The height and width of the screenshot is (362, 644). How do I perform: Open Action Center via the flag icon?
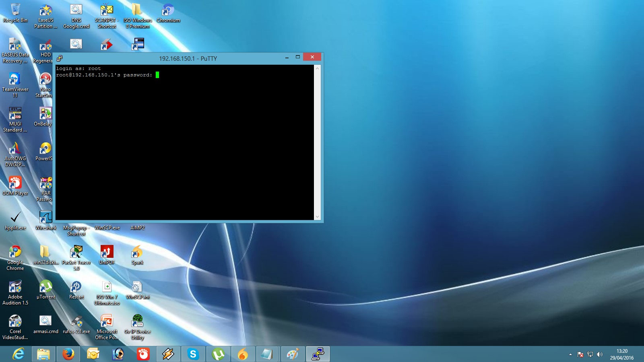[581, 354]
